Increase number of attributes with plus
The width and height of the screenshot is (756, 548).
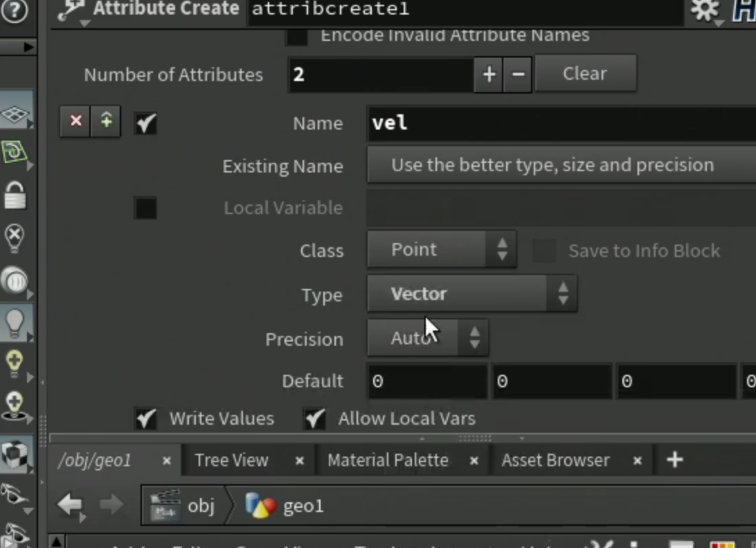[488, 74]
